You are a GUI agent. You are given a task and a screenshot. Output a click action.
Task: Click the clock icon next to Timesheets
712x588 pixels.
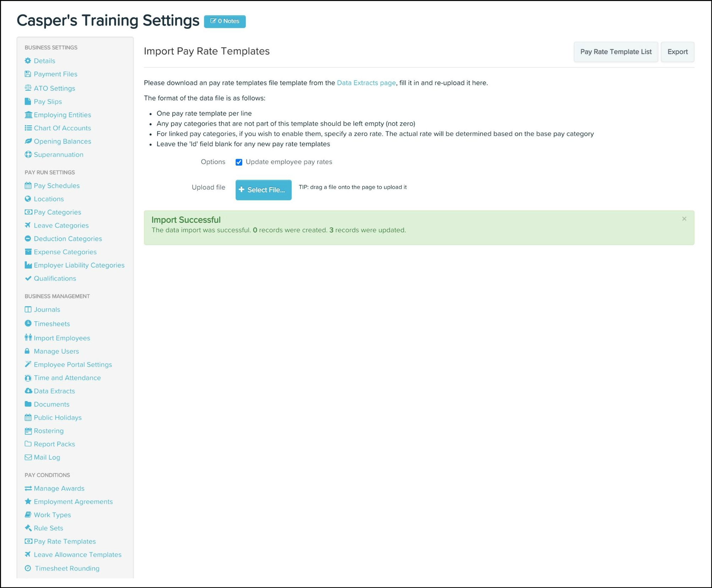(28, 323)
